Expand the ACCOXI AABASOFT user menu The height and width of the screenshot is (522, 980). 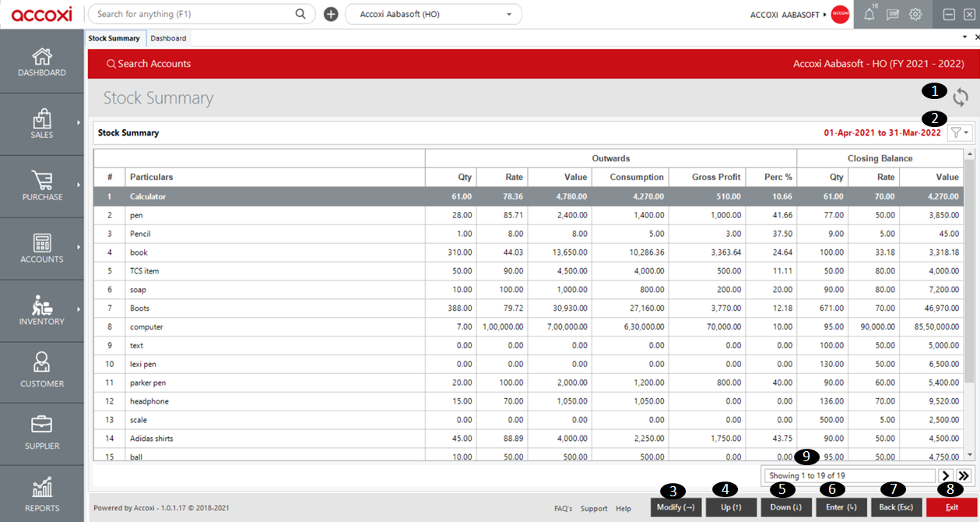[788, 15]
